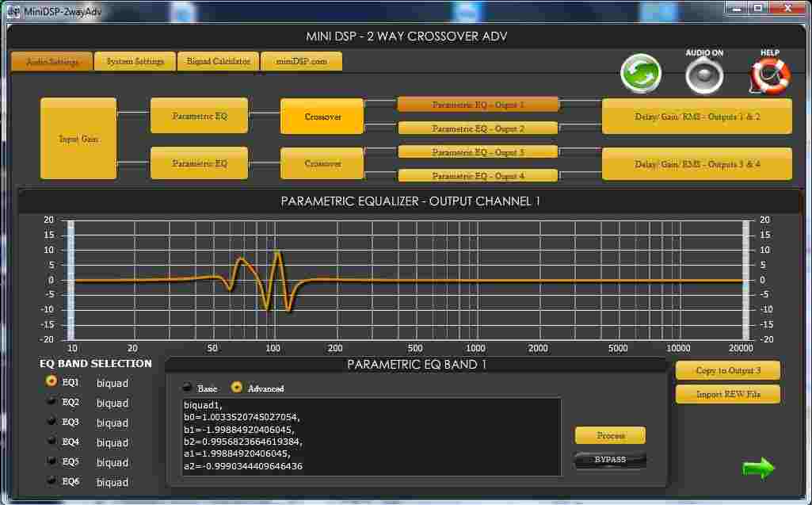Select the EQ4 band radio button
The height and width of the screenshot is (505, 812).
[x=51, y=441]
